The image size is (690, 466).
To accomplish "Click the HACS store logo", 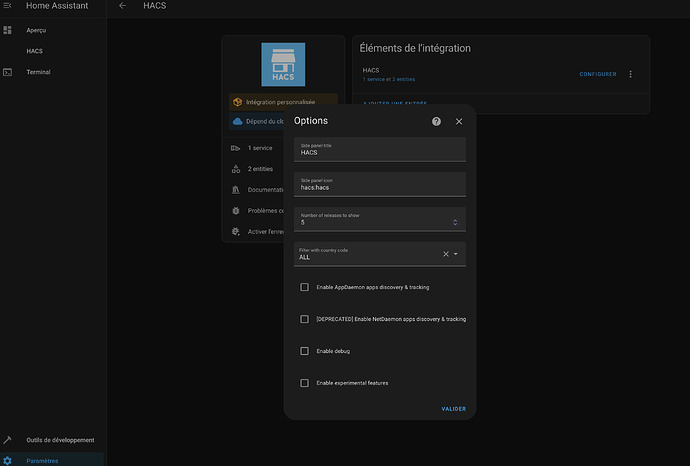I will [283, 64].
